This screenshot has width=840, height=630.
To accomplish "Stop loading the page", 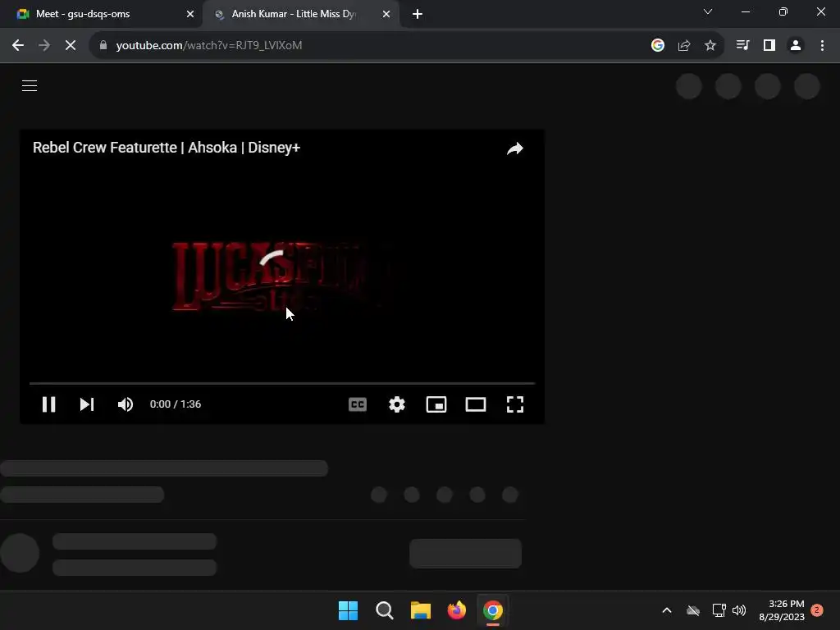I will (71, 46).
